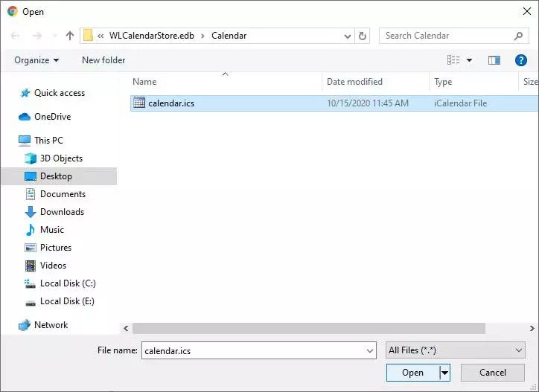Open the Organize menu
539x392 pixels.
click(x=36, y=60)
